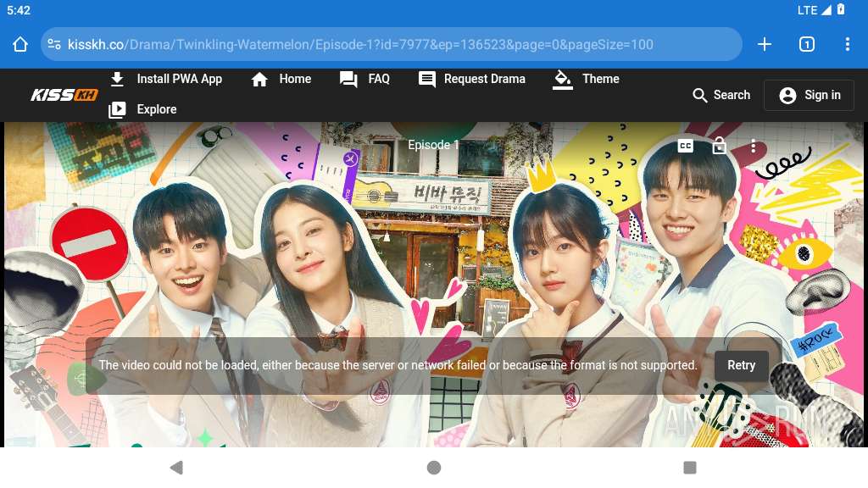Image resolution: width=868 pixels, height=488 pixels.
Task: Tap the 5:42 clock in status bar
Action: tap(19, 10)
